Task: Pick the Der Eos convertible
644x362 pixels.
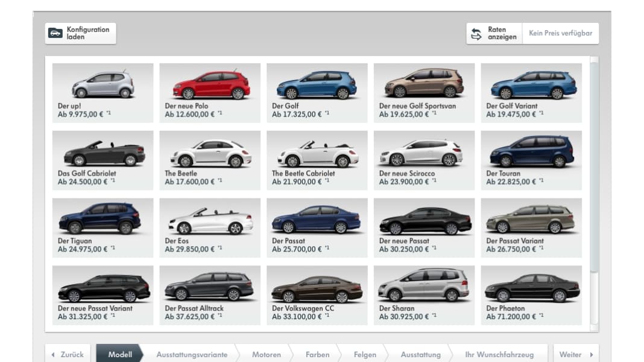Action: [x=210, y=227]
